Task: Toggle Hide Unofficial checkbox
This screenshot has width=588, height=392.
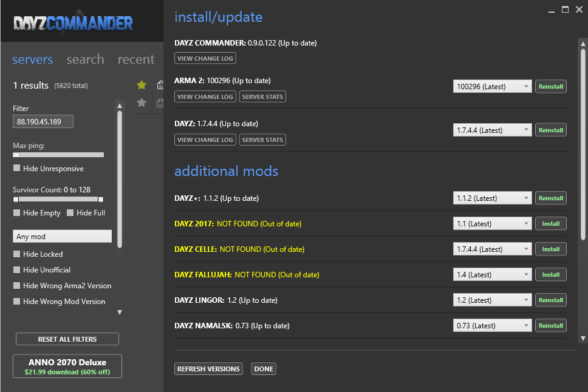Action: pos(16,269)
